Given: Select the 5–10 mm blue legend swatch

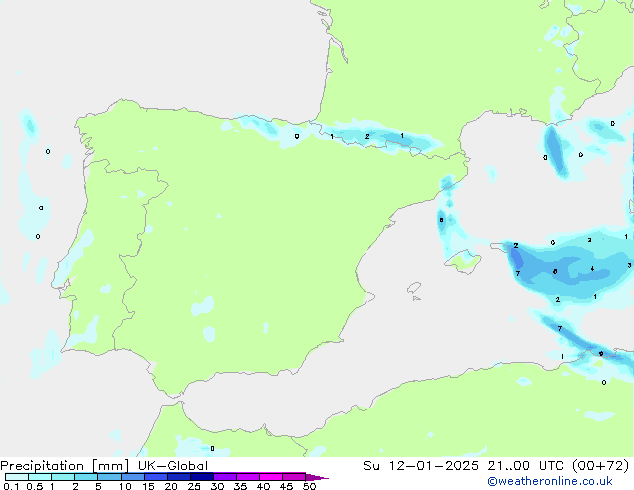Looking at the screenshot, I should tap(109, 477).
